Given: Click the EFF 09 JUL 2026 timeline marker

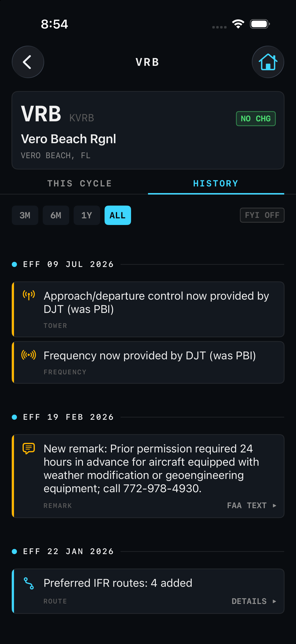Looking at the screenshot, I should pyautogui.click(x=14, y=264).
